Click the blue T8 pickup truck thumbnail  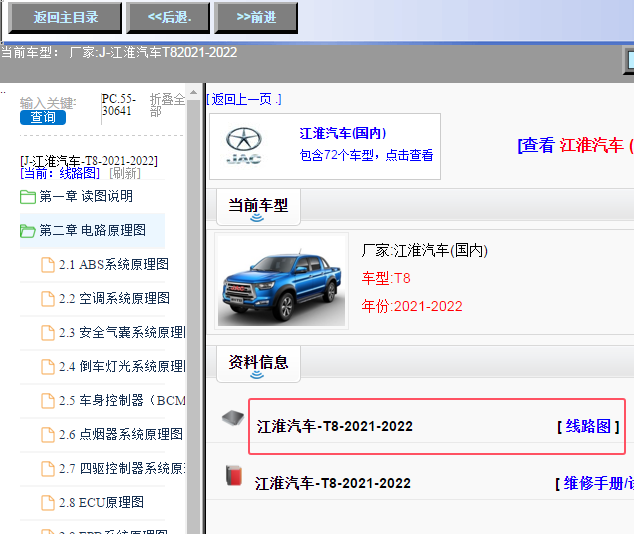tap(281, 281)
